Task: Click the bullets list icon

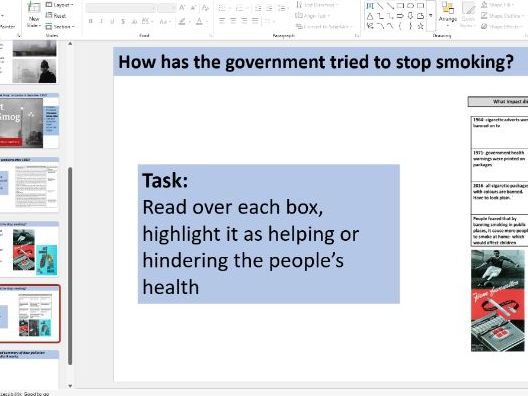Action: coord(223,7)
